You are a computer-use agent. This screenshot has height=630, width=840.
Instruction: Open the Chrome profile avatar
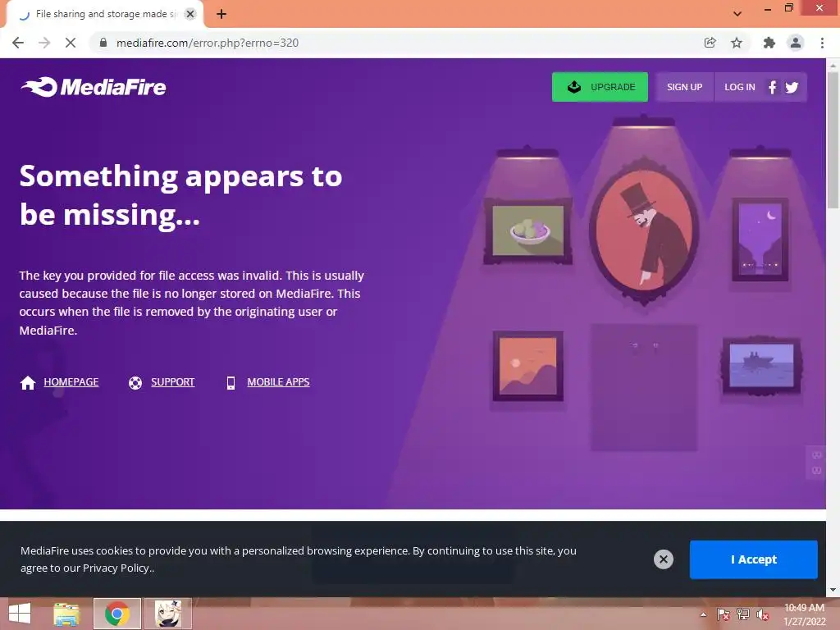[x=796, y=43]
